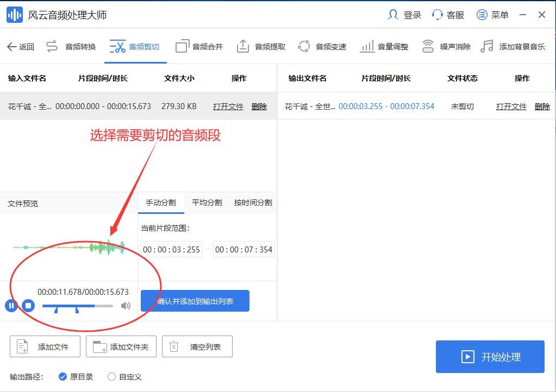This screenshot has height=392, width=556.
Task: Open the 音频变速 speed change tool
Action: click(x=320, y=47)
